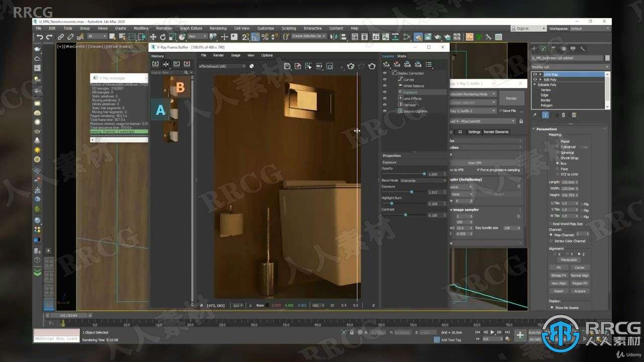Screen dimensions: 644x362
Task: Open the Command Panel Modify tab
Action: (543, 49)
